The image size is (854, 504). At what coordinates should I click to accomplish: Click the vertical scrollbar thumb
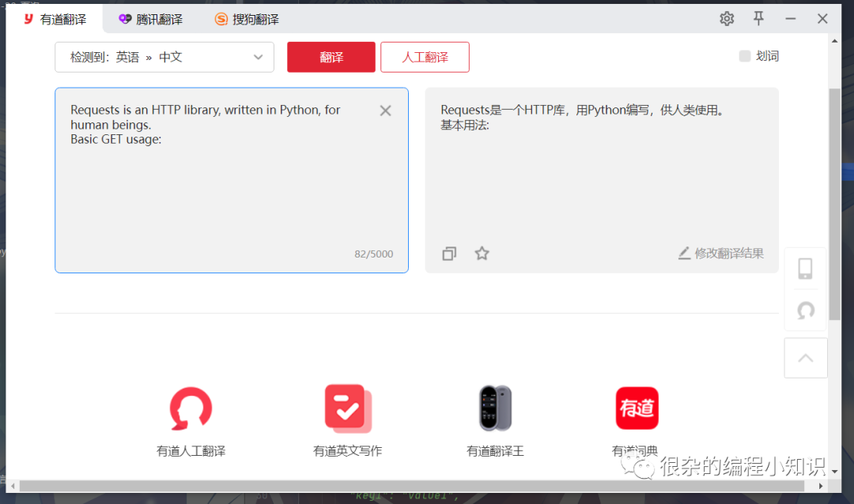pos(834,204)
